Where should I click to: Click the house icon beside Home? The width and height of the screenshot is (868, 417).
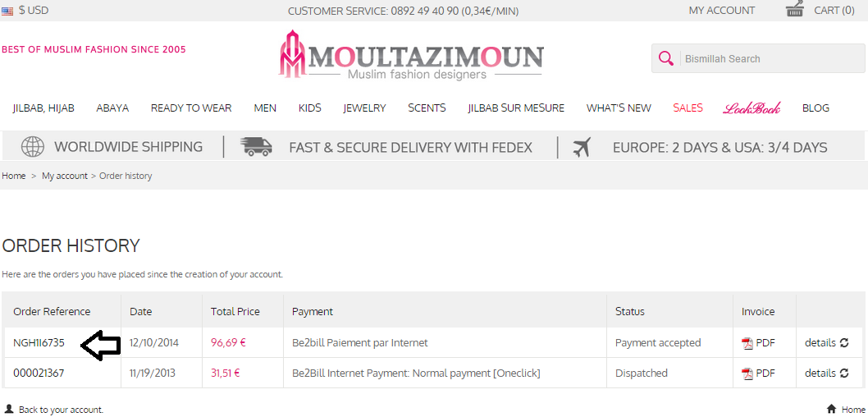tap(831, 410)
